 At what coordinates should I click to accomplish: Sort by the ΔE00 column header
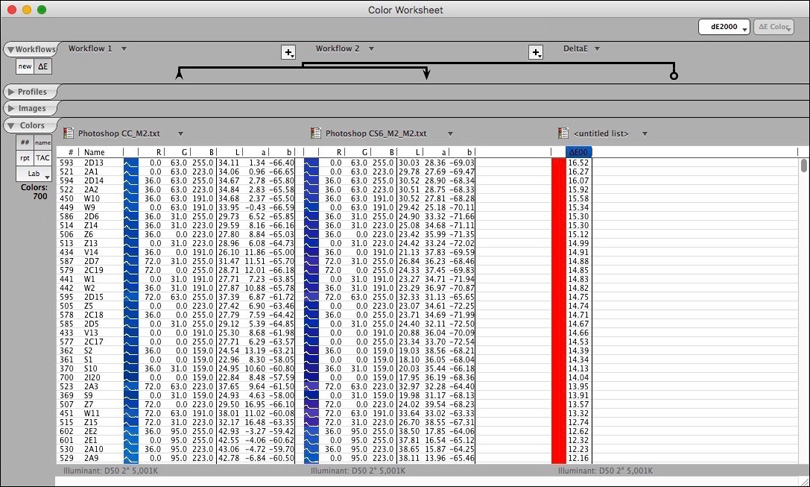click(579, 152)
